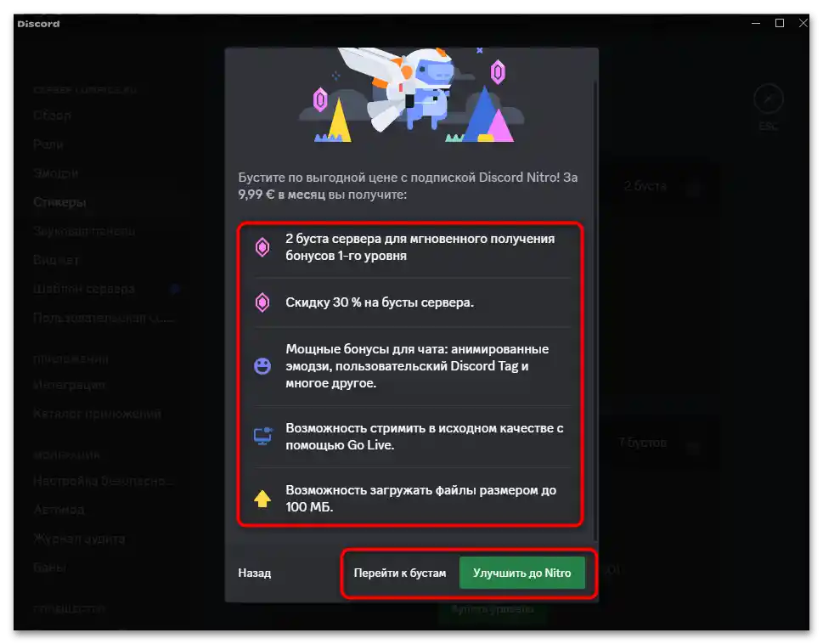This screenshot has width=823, height=644.
Task: Click the boost gem icon beside 2 буста сервера
Action: coord(262,247)
